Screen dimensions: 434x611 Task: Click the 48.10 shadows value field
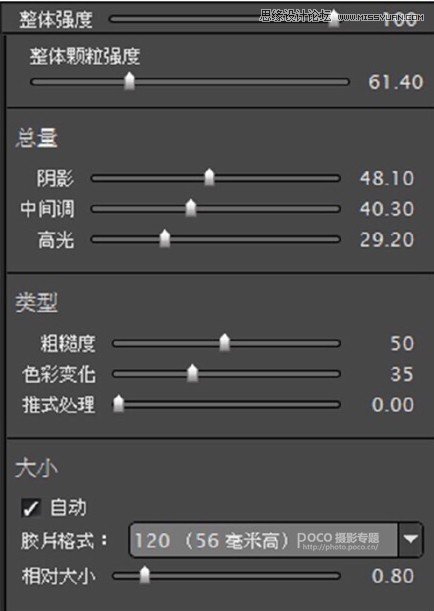[386, 178]
